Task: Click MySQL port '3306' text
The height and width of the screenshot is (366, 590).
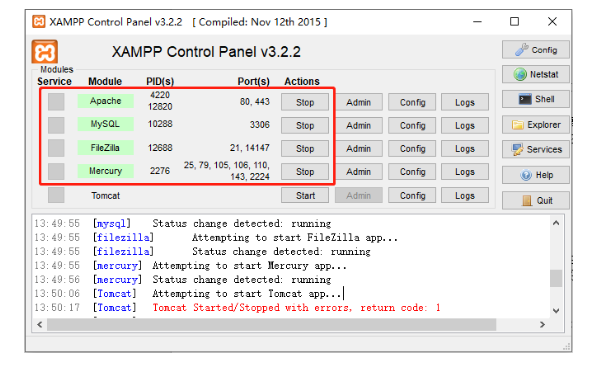Action: click(x=260, y=125)
